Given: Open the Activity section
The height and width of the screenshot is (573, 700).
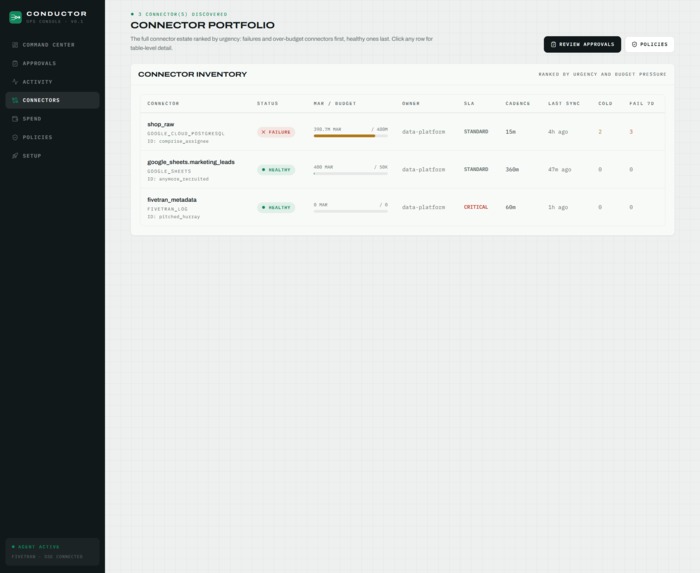Looking at the screenshot, I should [52, 82].
